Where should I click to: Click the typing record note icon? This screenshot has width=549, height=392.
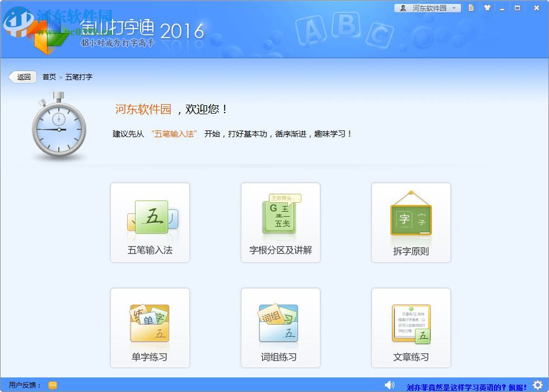(470, 8)
